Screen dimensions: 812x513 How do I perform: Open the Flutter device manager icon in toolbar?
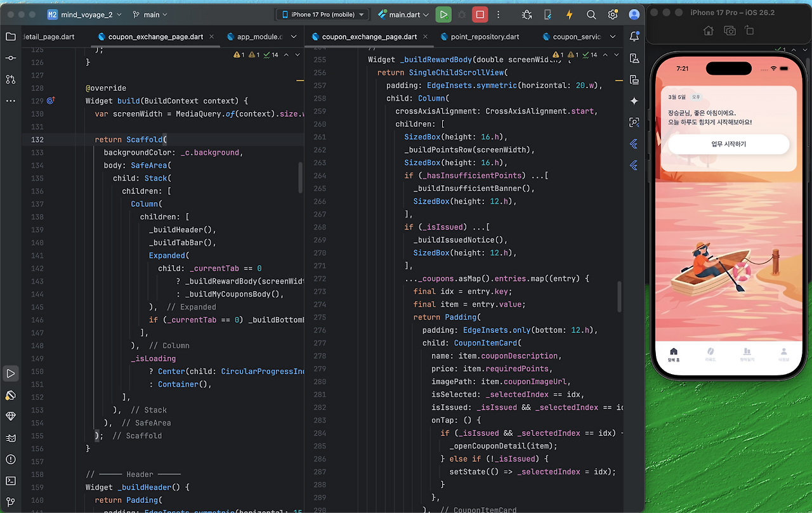point(548,15)
